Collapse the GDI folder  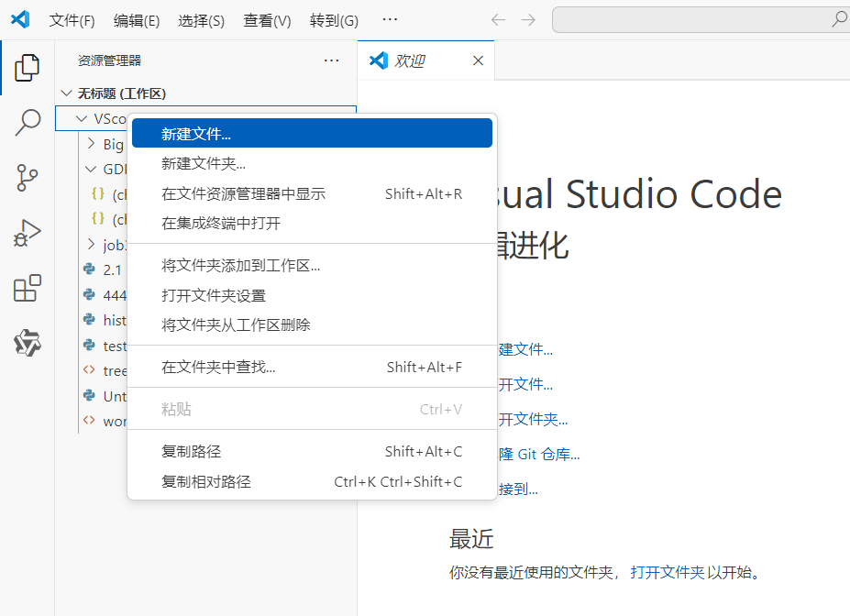point(91,169)
